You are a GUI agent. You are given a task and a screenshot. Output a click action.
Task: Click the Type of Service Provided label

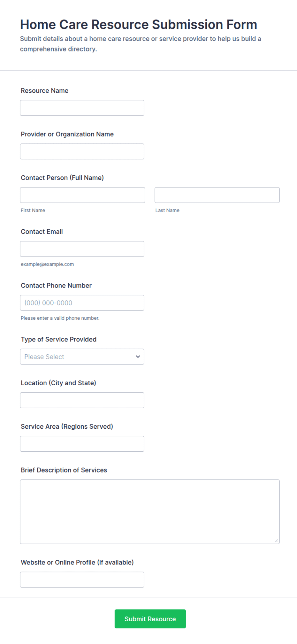click(59, 339)
